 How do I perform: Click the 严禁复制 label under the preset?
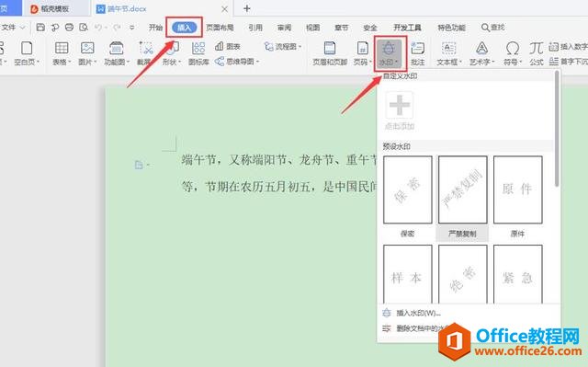[x=462, y=234]
